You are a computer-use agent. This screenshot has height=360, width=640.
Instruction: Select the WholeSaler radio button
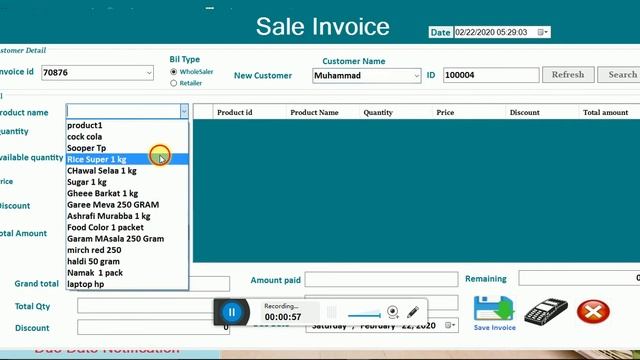click(x=173, y=72)
